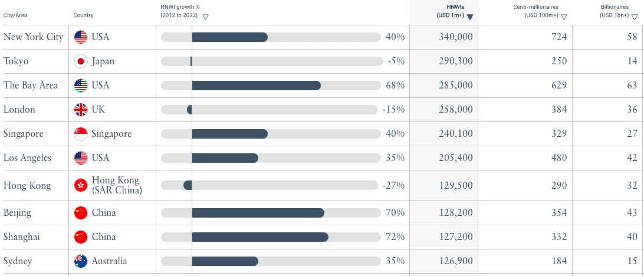Click the USA flag icon beside New York City
644x276 pixels.
(x=81, y=37)
